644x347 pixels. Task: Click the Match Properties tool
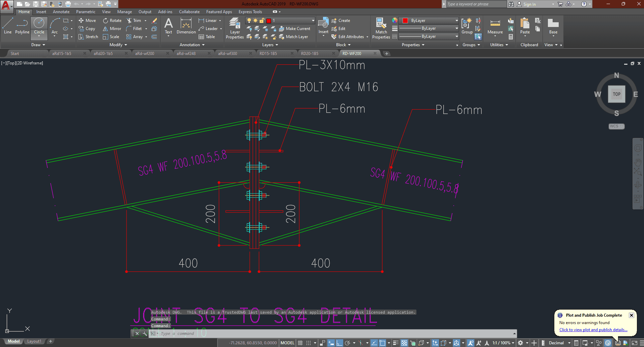click(381, 29)
